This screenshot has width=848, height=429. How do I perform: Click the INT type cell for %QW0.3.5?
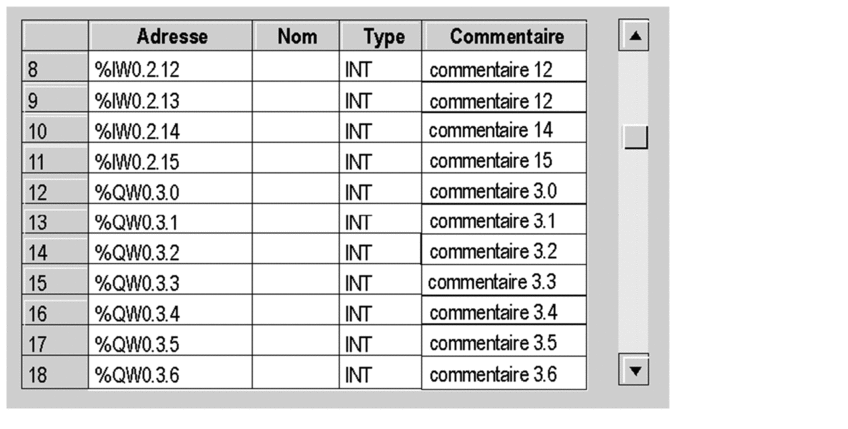380,345
